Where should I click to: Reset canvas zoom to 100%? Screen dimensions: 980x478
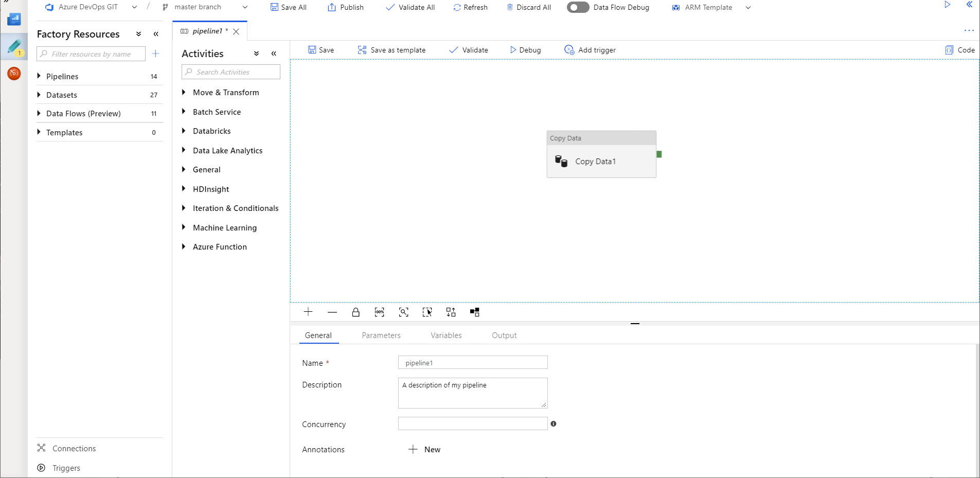click(x=380, y=312)
